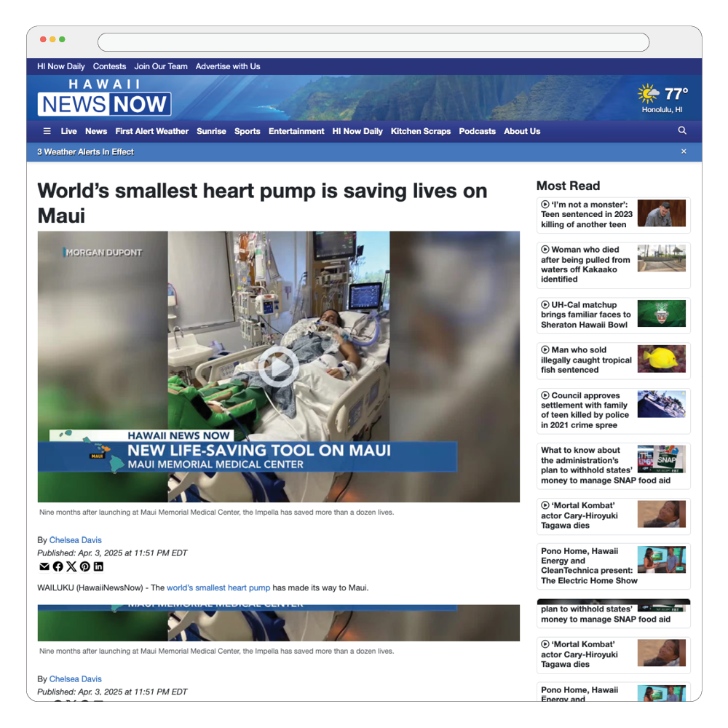Image resolution: width=728 pixels, height=728 pixels.
Task: Click the Most Read heading
Action: (569, 186)
